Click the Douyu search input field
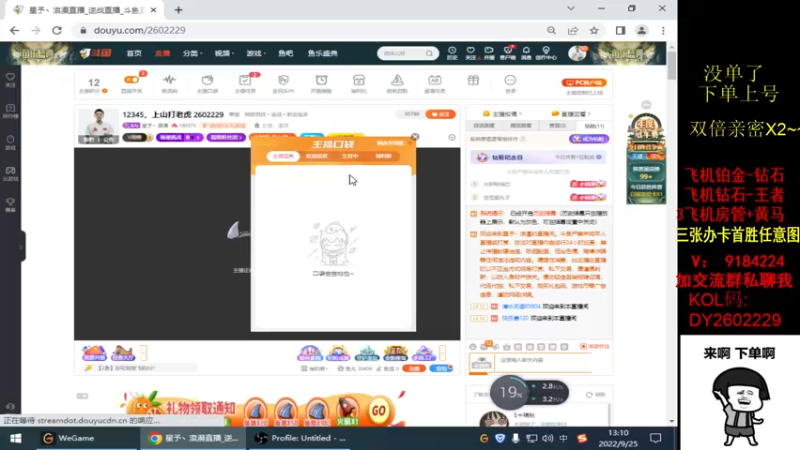The height and width of the screenshot is (450, 800). (x=402, y=53)
